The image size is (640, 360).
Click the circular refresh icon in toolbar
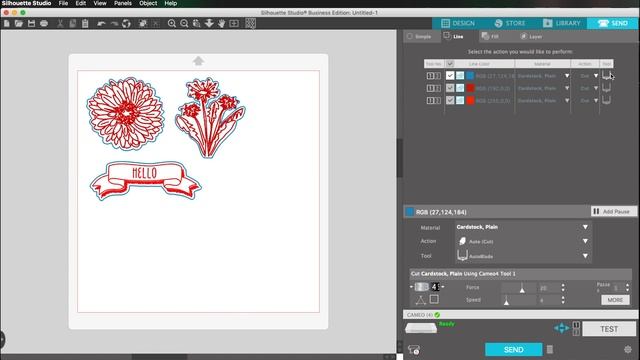click(x=127, y=23)
